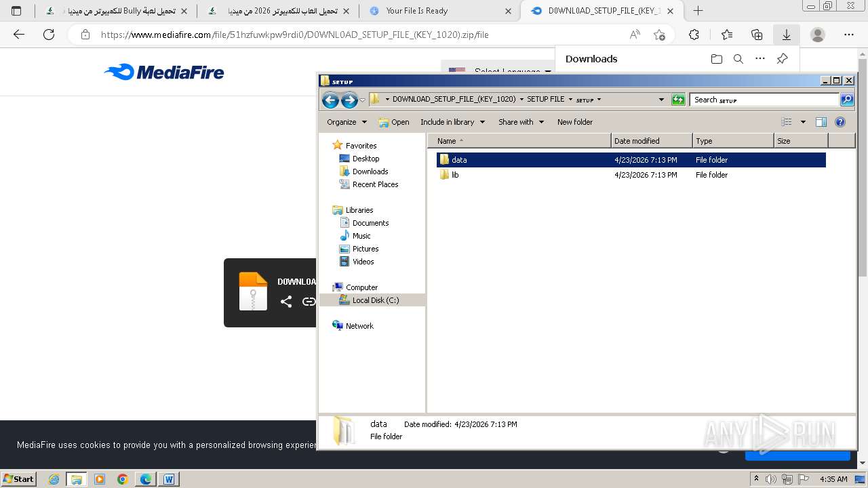Click the MediaFire share icon
This screenshot has width=868, height=488.
tap(286, 302)
